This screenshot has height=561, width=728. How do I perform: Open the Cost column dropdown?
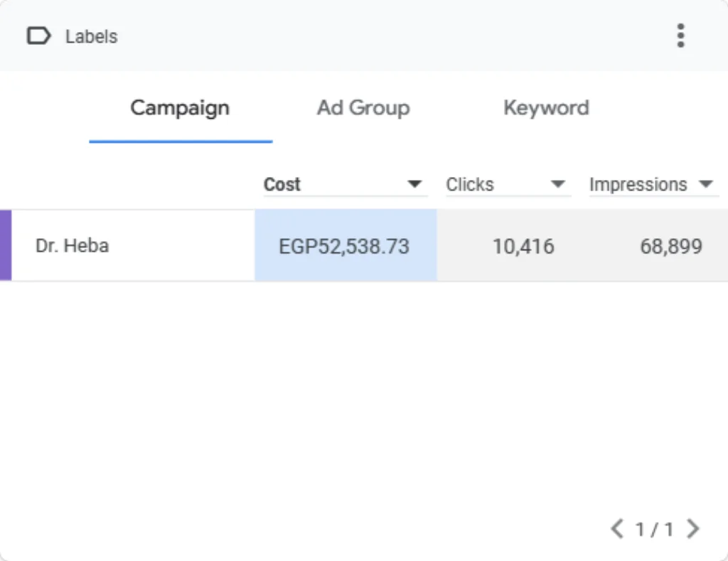346,184
